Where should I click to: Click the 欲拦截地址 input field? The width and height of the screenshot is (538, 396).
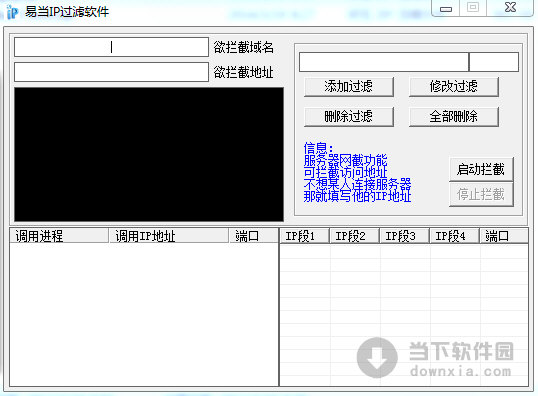click(111, 72)
